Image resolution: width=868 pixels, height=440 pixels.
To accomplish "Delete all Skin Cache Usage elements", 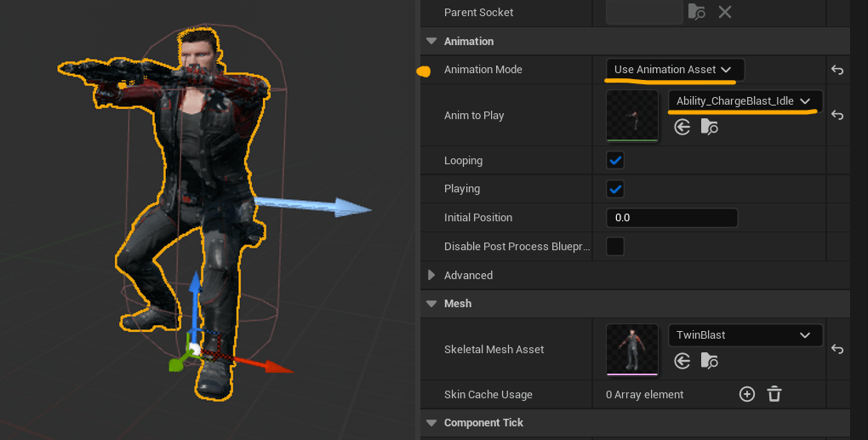I will point(774,394).
